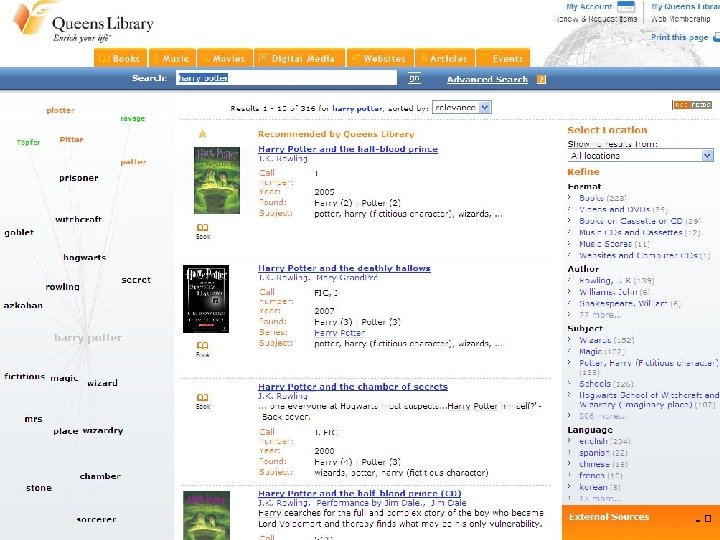Click the word 'rowling' in the word cloud
Screen dimensions: 720x540
(x=62, y=287)
